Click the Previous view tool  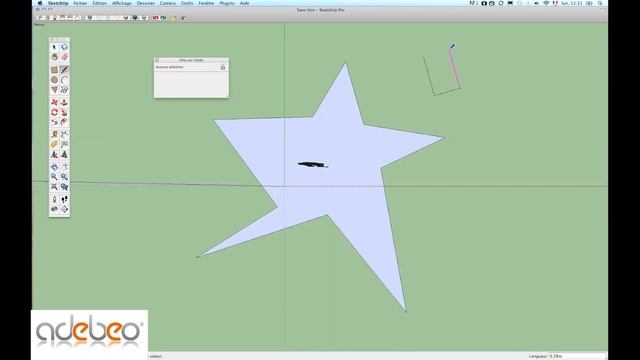[x=64, y=187]
